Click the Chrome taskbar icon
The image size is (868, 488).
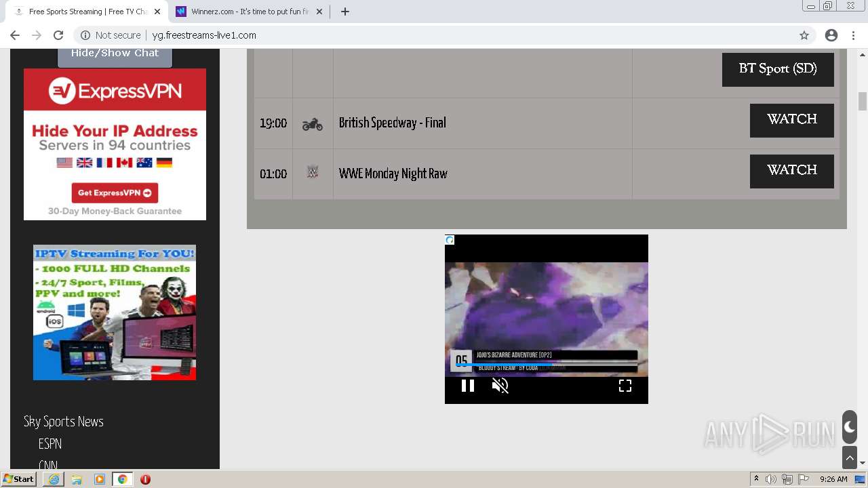click(123, 479)
